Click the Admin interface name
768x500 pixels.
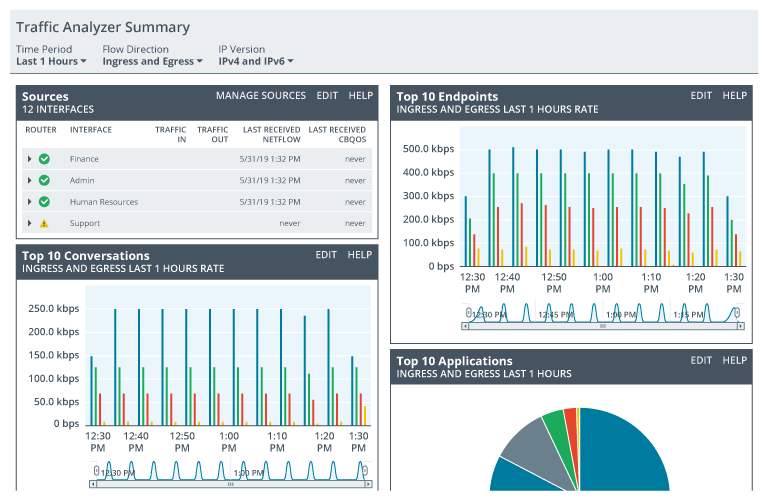(82, 180)
